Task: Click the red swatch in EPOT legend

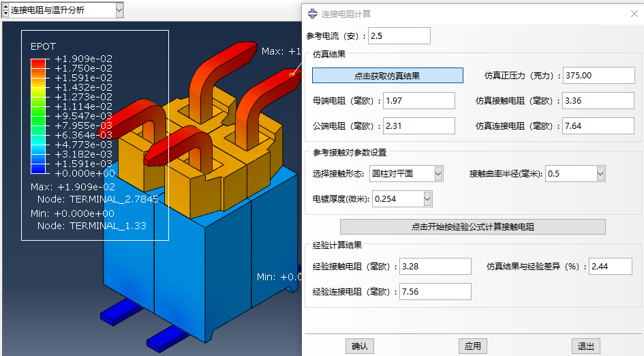Action: (x=38, y=63)
